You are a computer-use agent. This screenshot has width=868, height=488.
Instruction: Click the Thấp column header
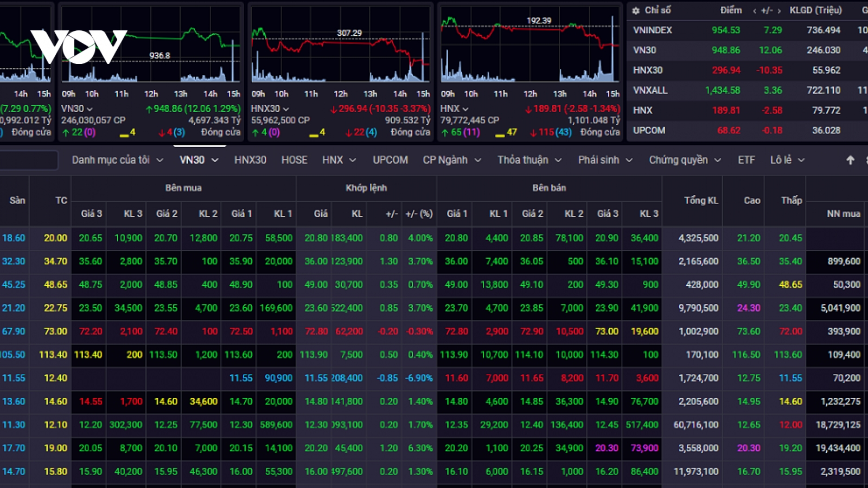(792, 201)
